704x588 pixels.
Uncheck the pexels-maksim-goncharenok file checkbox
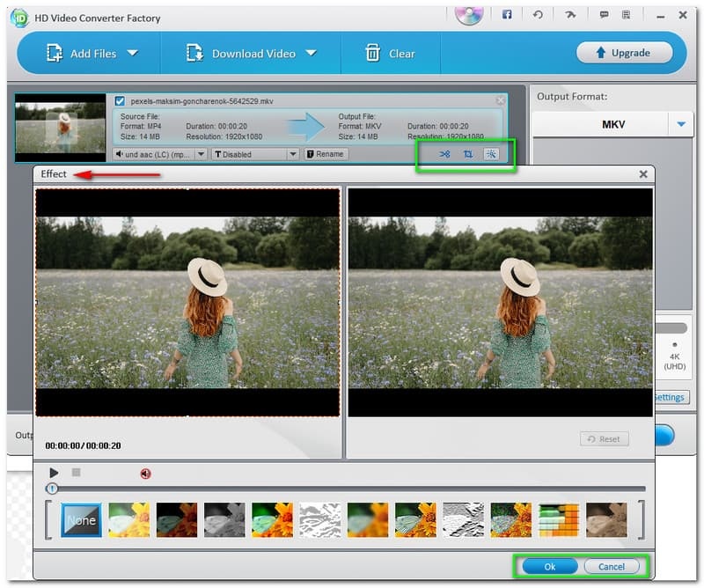point(119,99)
